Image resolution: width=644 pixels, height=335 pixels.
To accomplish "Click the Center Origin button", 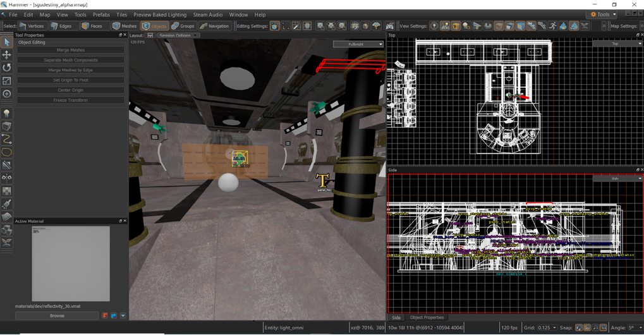I will click(x=70, y=90).
